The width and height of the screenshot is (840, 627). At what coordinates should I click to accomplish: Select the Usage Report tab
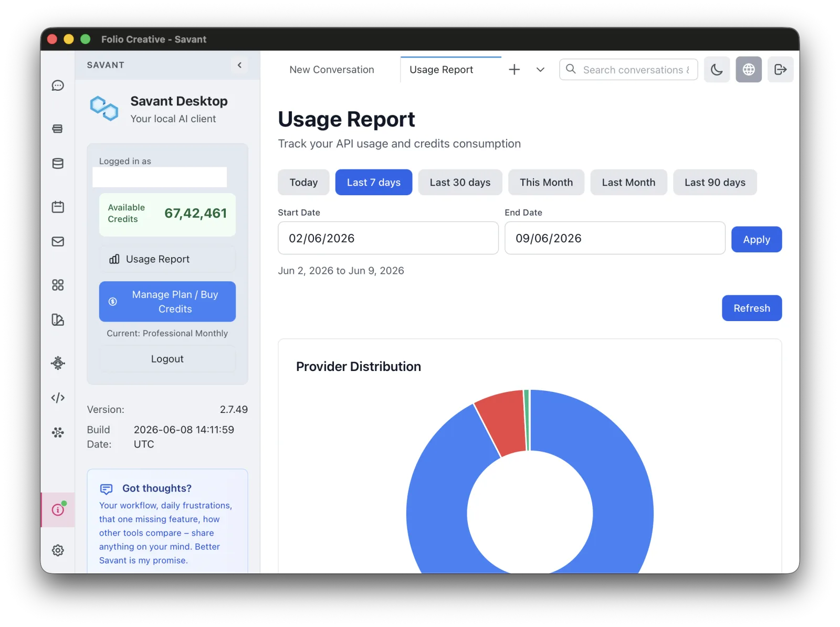(x=451, y=70)
